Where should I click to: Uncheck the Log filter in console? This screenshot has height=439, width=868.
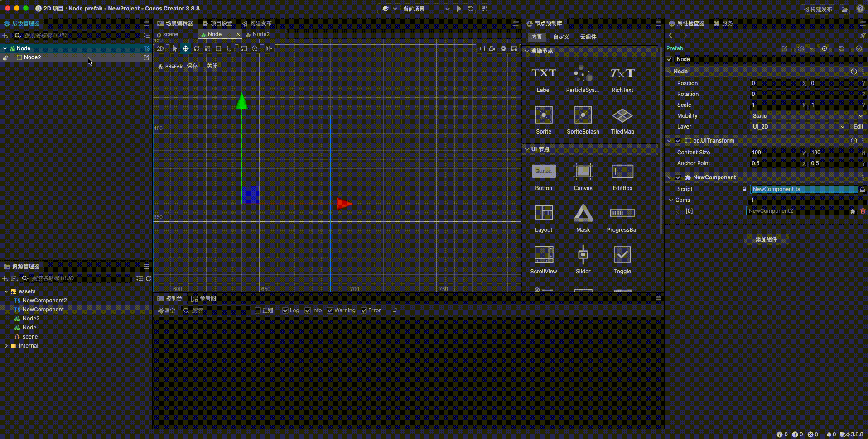(x=285, y=310)
